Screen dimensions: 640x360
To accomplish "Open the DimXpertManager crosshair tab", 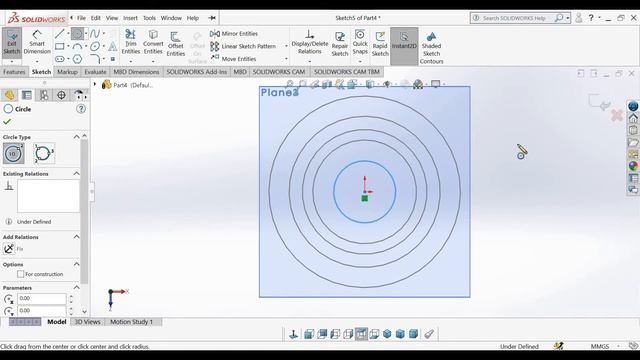I will tap(61, 95).
